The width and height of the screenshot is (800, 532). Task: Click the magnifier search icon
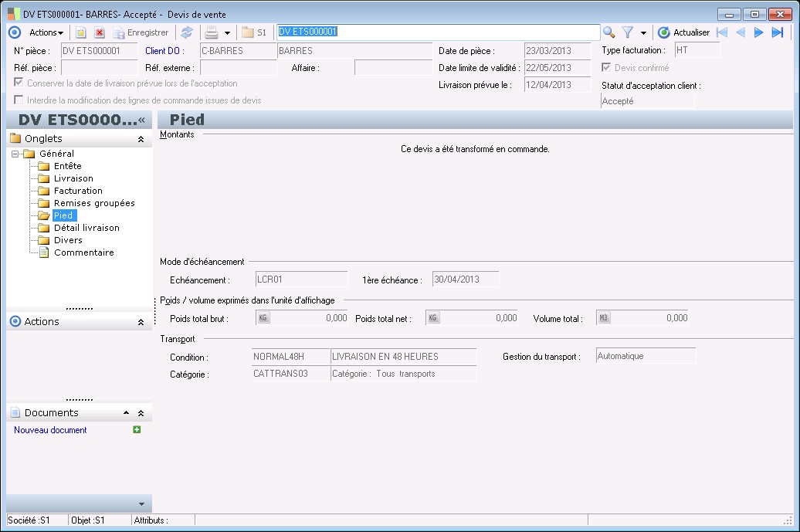609,32
